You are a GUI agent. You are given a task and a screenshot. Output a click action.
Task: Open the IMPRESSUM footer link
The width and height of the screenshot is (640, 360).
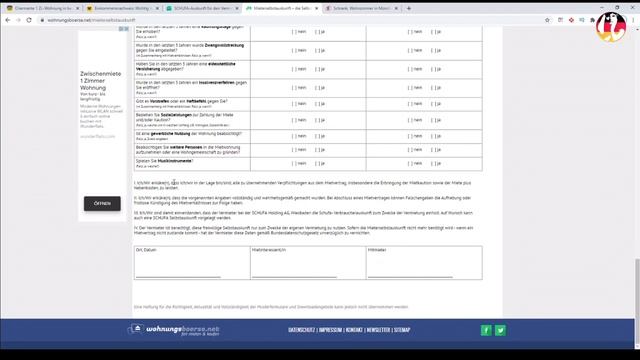(x=330, y=330)
